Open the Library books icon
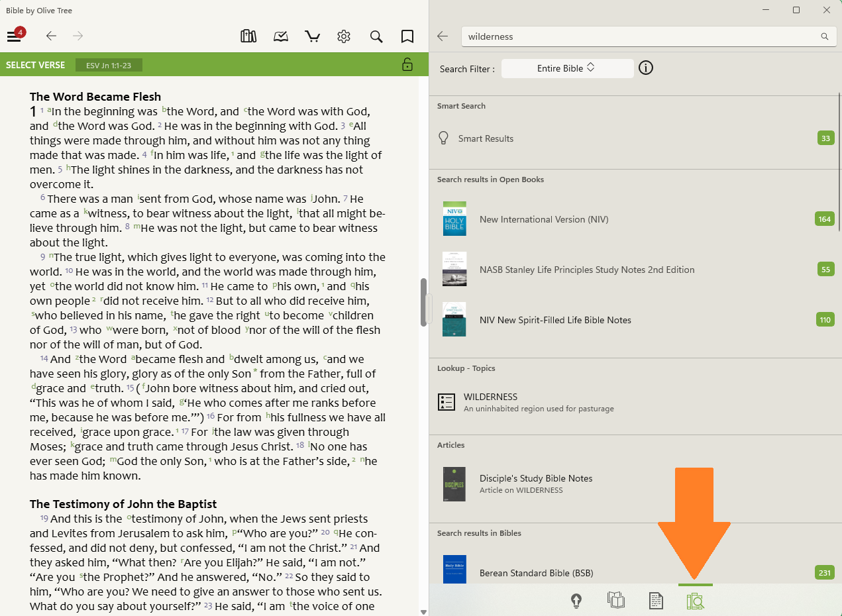The width and height of the screenshot is (842, 616). pos(248,36)
